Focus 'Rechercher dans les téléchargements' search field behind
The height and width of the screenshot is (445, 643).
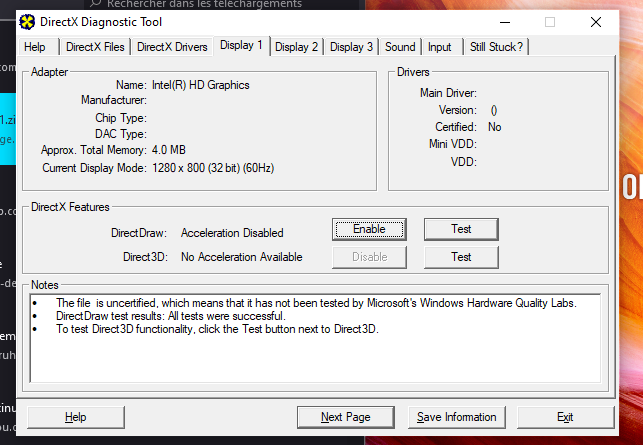[x=221, y=5]
